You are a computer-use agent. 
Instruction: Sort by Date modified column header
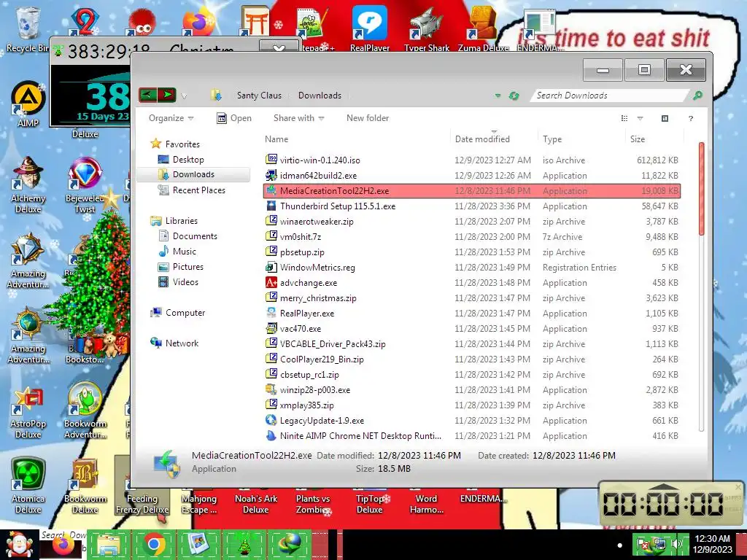click(482, 139)
